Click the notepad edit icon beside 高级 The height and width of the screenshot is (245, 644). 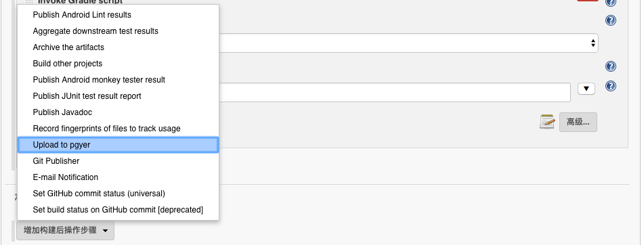(547, 122)
